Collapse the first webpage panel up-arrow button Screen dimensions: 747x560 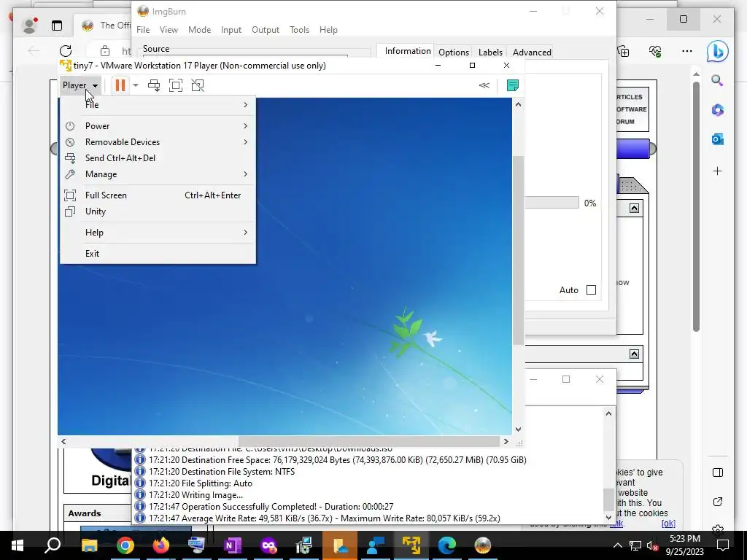pyautogui.click(x=634, y=208)
